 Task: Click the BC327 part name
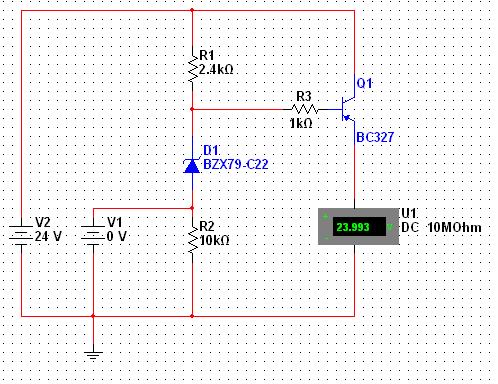375,137
